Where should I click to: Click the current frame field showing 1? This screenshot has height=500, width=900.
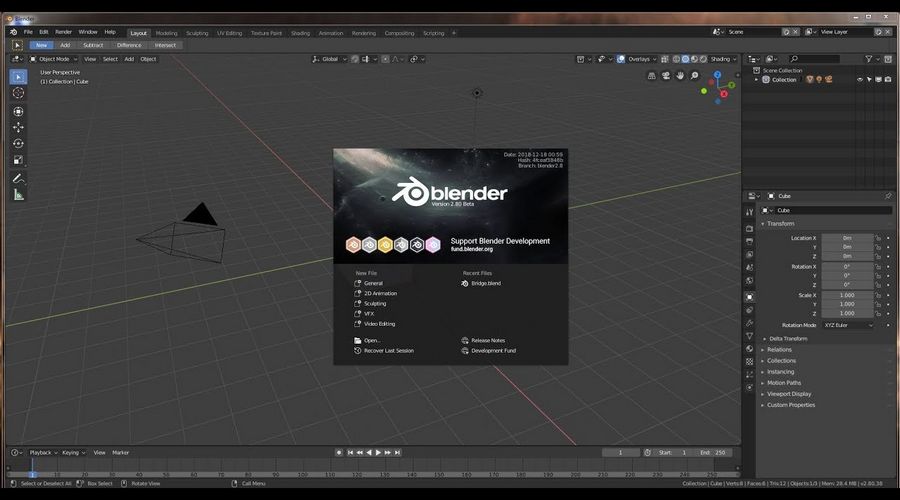(620, 453)
